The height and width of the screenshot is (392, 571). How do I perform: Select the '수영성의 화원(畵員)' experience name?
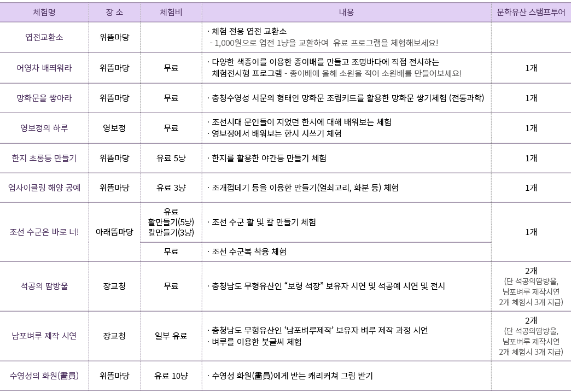(x=44, y=376)
